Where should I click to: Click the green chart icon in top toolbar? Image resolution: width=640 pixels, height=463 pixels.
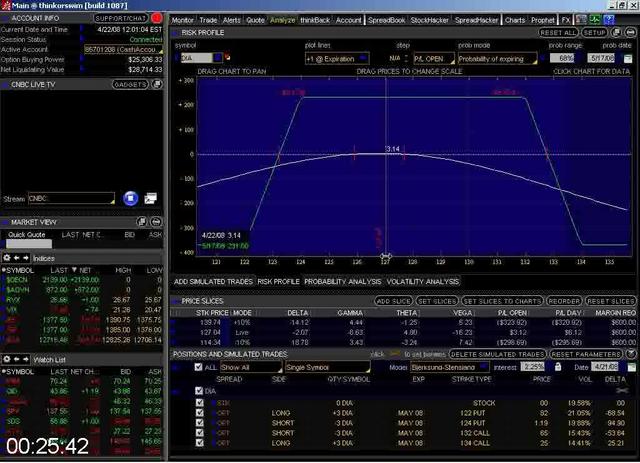pos(595,20)
